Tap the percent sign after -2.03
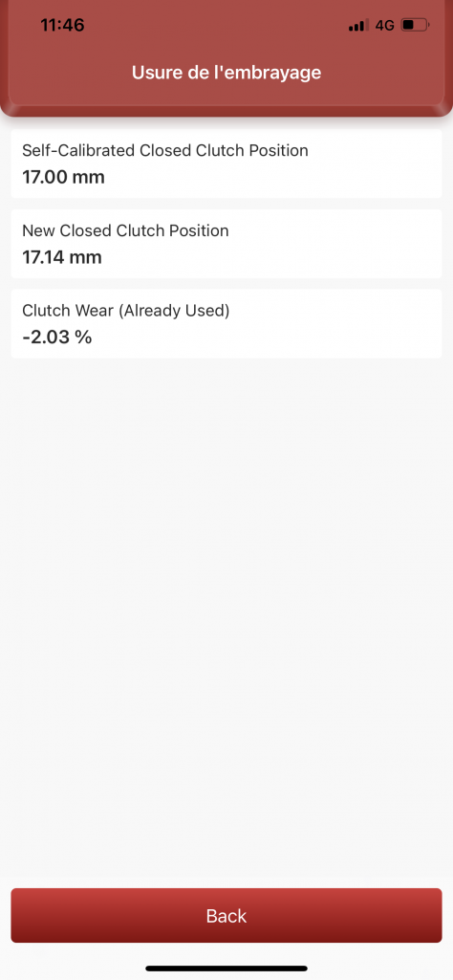 pyautogui.click(x=85, y=338)
